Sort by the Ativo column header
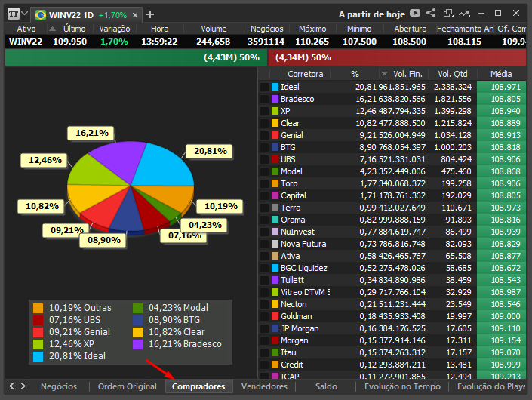Image resolution: width=532 pixels, height=400 pixels. (x=26, y=29)
